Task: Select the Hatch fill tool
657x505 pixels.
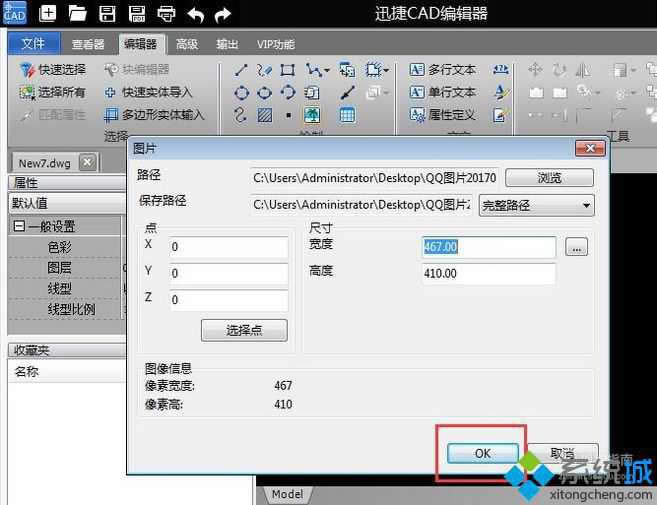Action: click(264, 114)
